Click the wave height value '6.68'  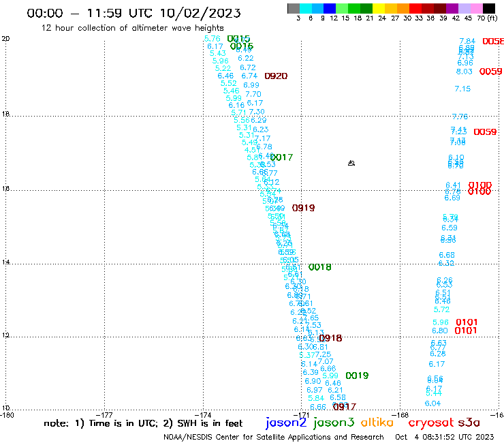[447, 255]
